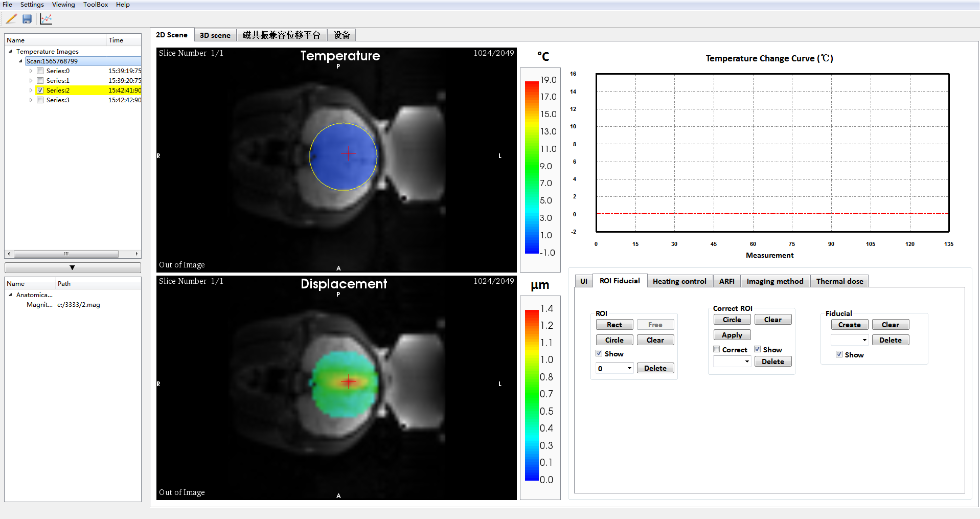Open the Fiducial selection dropdown
Screen dimensions: 980x519
click(864, 340)
